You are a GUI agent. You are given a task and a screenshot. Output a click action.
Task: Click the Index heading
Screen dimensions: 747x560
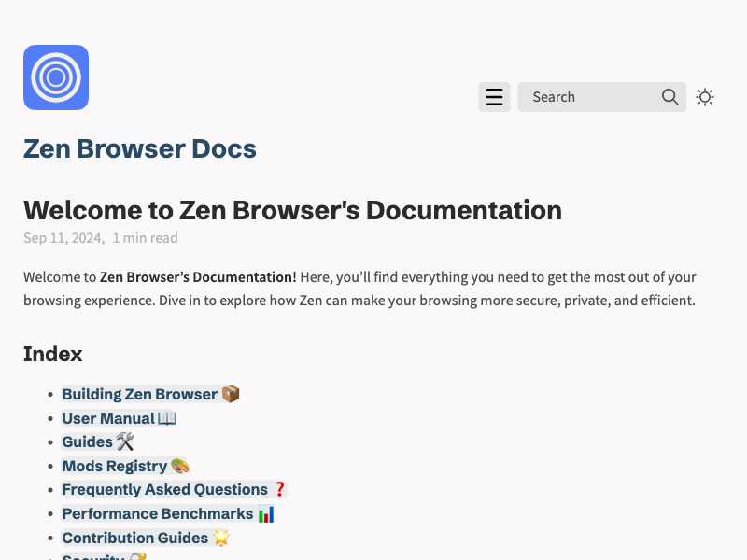click(x=53, y=354)
